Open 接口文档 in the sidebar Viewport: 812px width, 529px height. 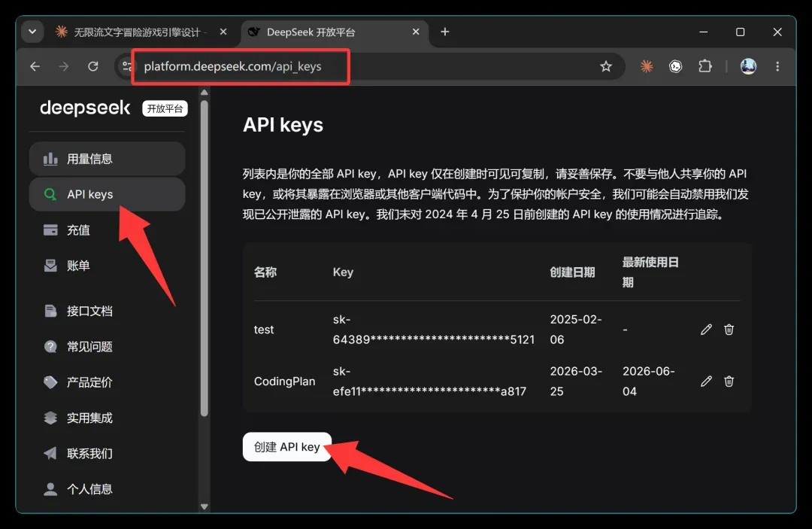click(x=108, y=311)
